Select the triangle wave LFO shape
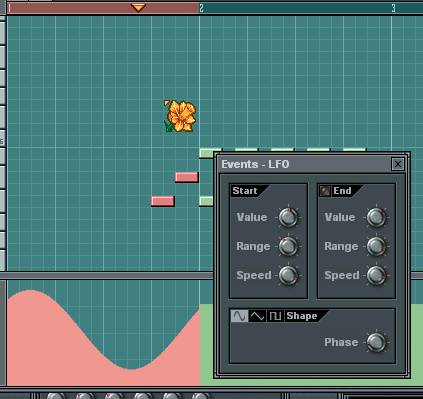This screenshot has height=399, width=423. pyautogui.click(x=257, y=316)
